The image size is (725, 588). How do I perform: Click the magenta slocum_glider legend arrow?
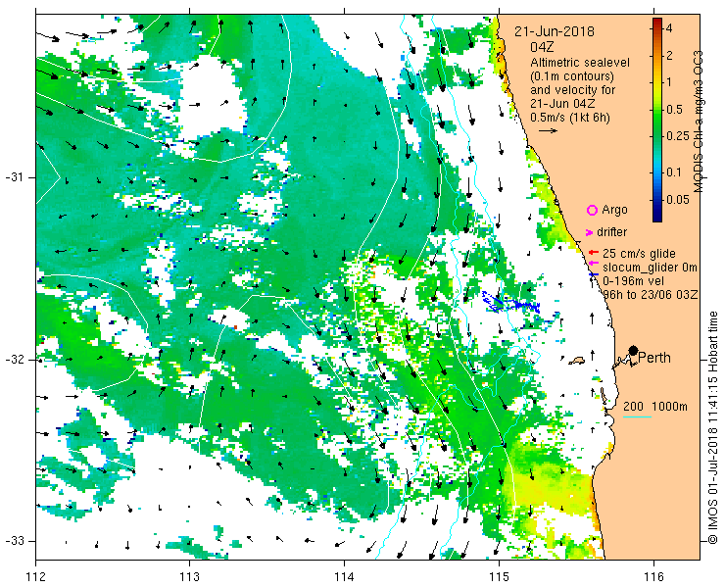594,263
